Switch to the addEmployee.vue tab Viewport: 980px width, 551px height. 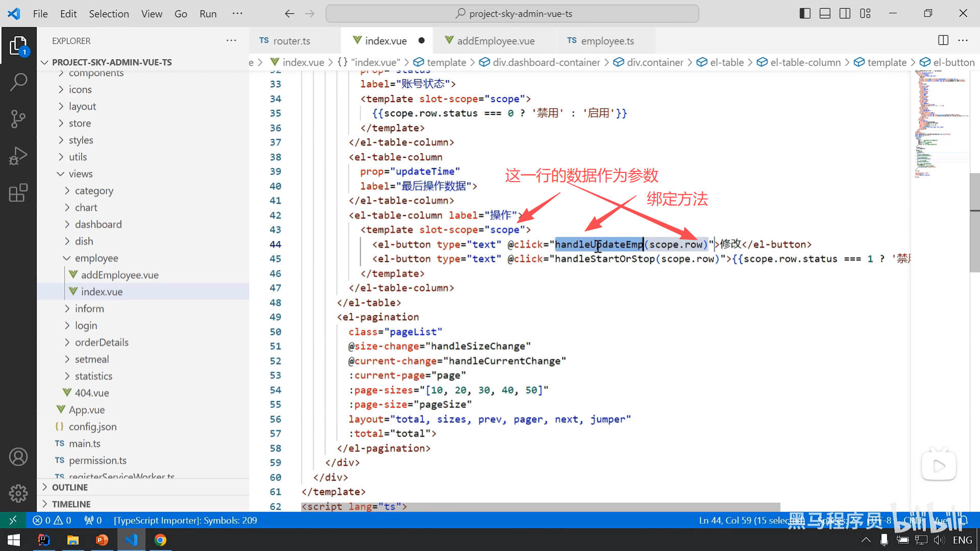495,41
